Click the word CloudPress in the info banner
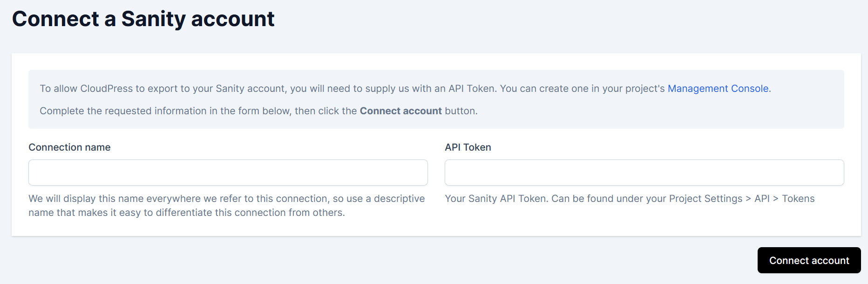This screenshot has width=868, height=284. [106, 89]
